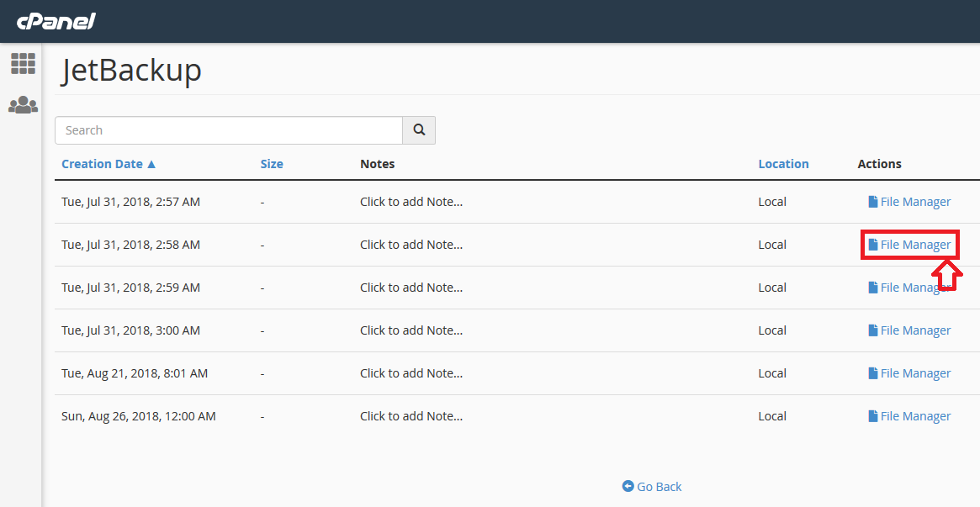Focus the Search input field

pyautogui.click(x=229, y=130)
